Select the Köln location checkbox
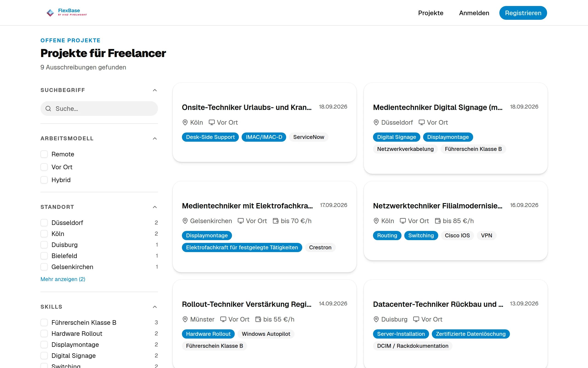This screenshot has height=368, width=588. (44, 234)
